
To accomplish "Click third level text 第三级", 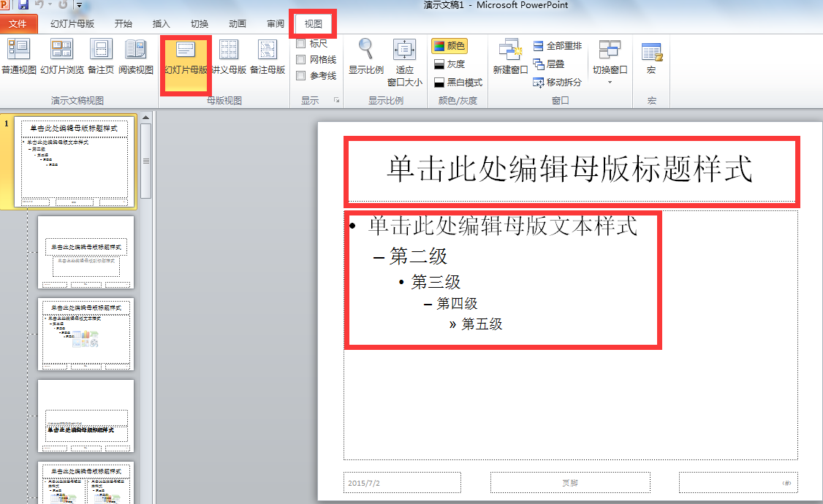I will (x=436, y=282).
